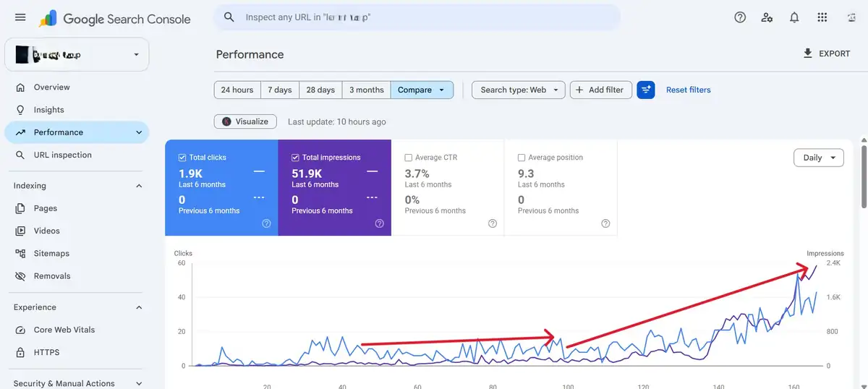The width and height of the screenshot is (868, 389).
Task: Click the blue filter options icon
Action: coord(646,90)
